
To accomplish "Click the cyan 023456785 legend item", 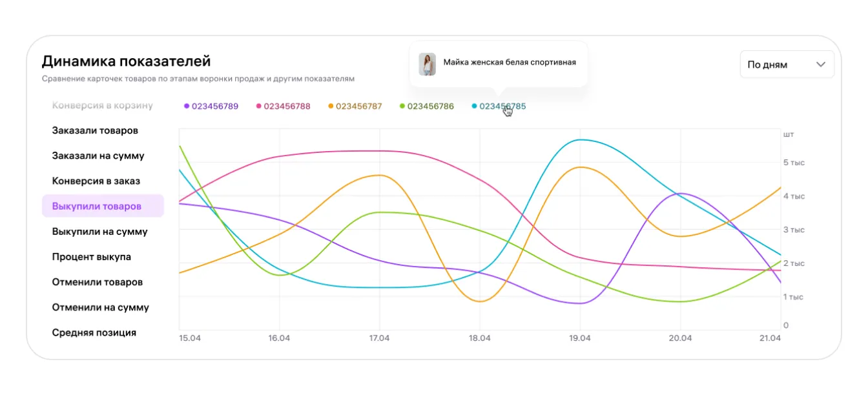I will pyautogui.click(x=499, y=106).
